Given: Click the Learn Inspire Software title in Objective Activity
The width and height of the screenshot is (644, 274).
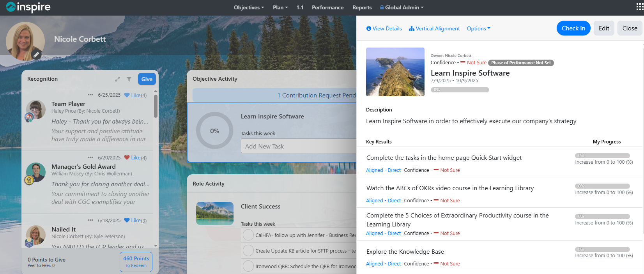Looking at the screenshot, I should pyautogui.click(x=272, y=116).
